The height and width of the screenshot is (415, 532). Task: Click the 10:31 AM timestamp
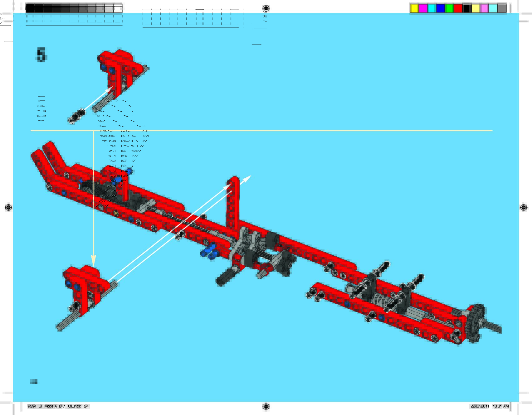pos(501,406)
